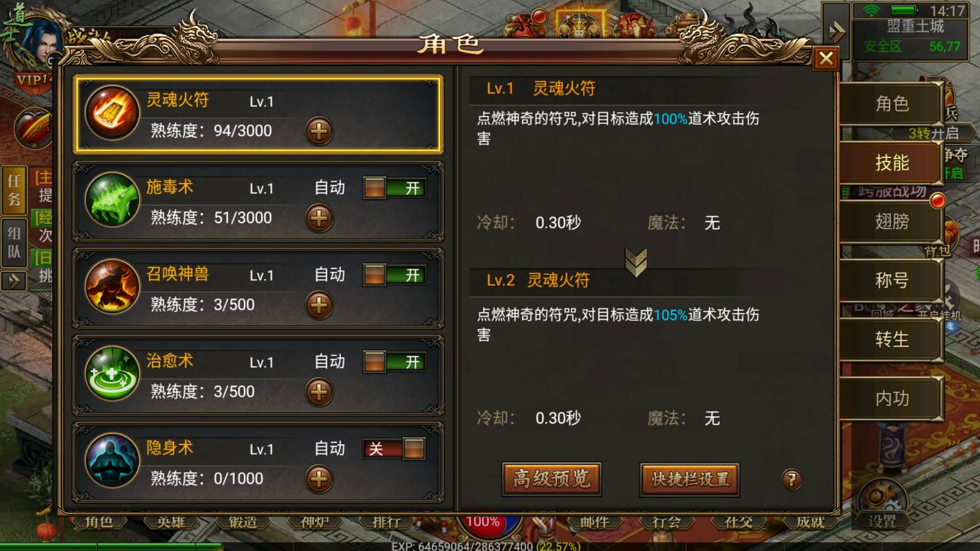Click the down chevron between skill levels

click(x=636, y=262)
